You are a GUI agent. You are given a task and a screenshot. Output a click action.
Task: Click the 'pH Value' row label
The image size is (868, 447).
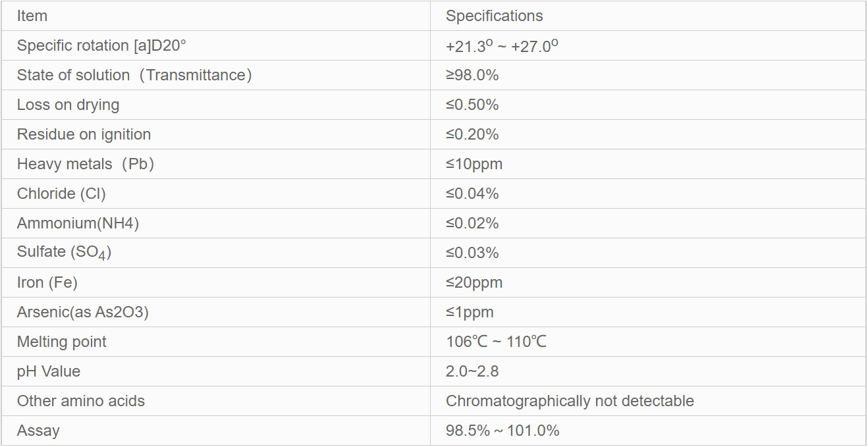tap(49, 371)
